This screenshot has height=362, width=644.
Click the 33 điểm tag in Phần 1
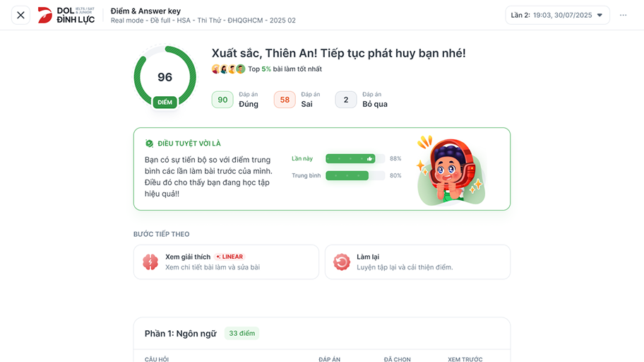point(241,333)
